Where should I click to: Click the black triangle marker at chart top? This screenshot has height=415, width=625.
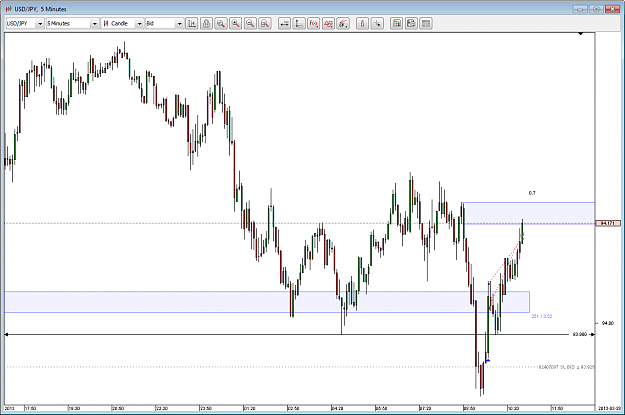tap(581, 34)
